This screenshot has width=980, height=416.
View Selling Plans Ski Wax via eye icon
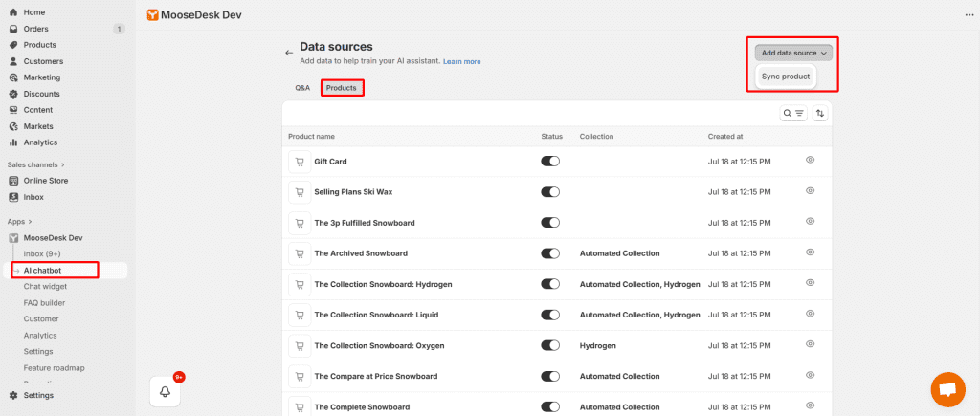coord(810,190)
